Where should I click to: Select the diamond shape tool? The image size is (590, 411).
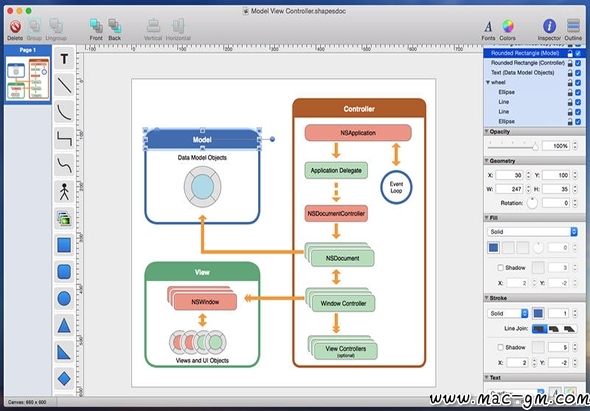point(64,379)
